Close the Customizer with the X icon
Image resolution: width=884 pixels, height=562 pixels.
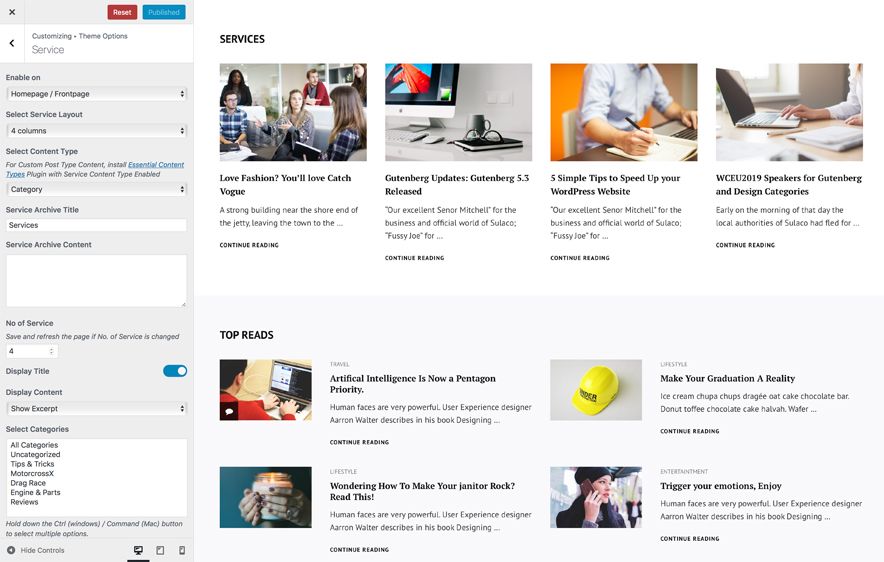(x=11, y=11)
